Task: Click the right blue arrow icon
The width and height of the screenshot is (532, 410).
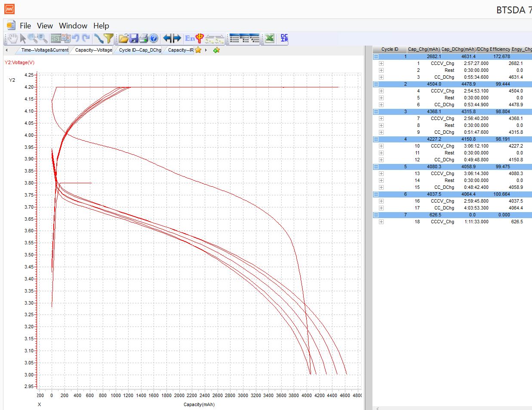Action: click(177, 38)
